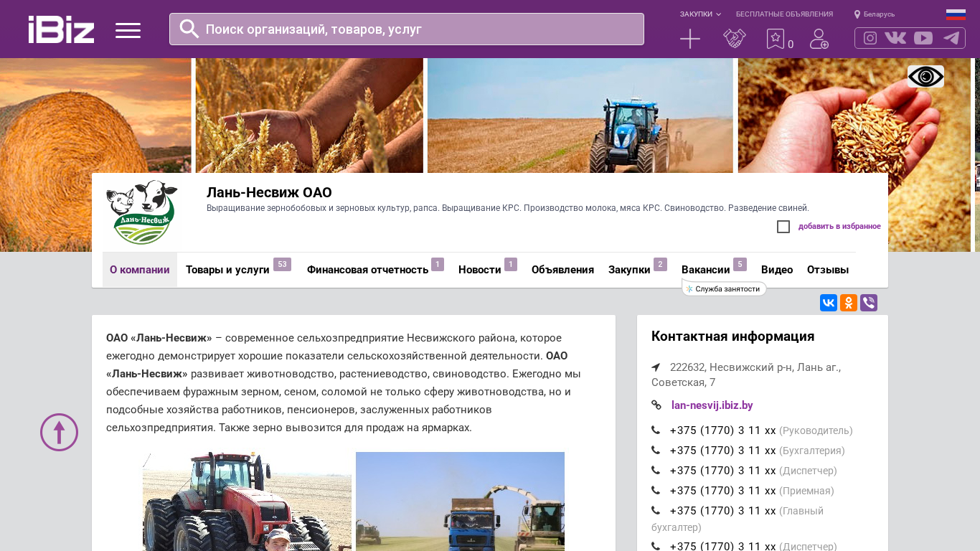The image size is (980, 551).
Task: Click the Бесплатные объявления link
Action: pyautogui.click(x=784, y=14)
